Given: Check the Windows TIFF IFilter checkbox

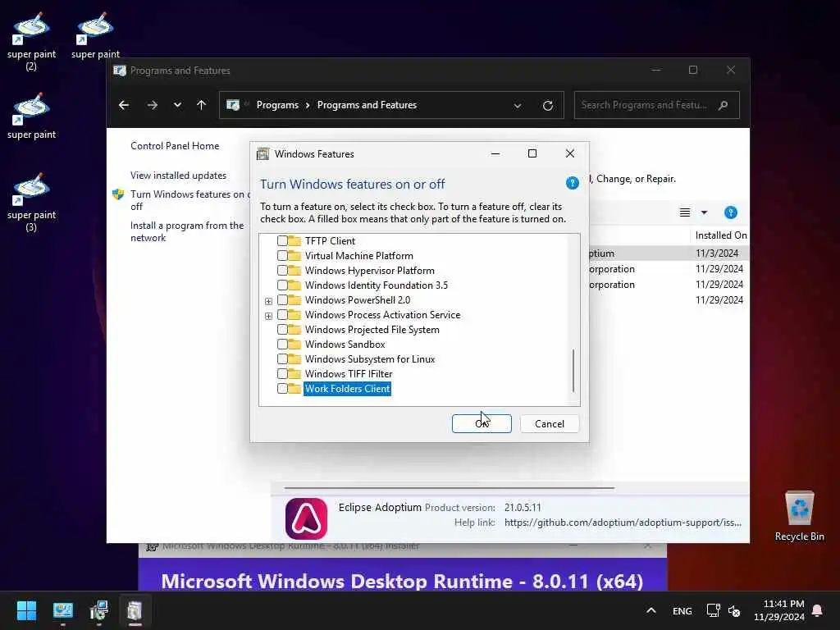Looking at the screenshot, I should coord(282,374).
